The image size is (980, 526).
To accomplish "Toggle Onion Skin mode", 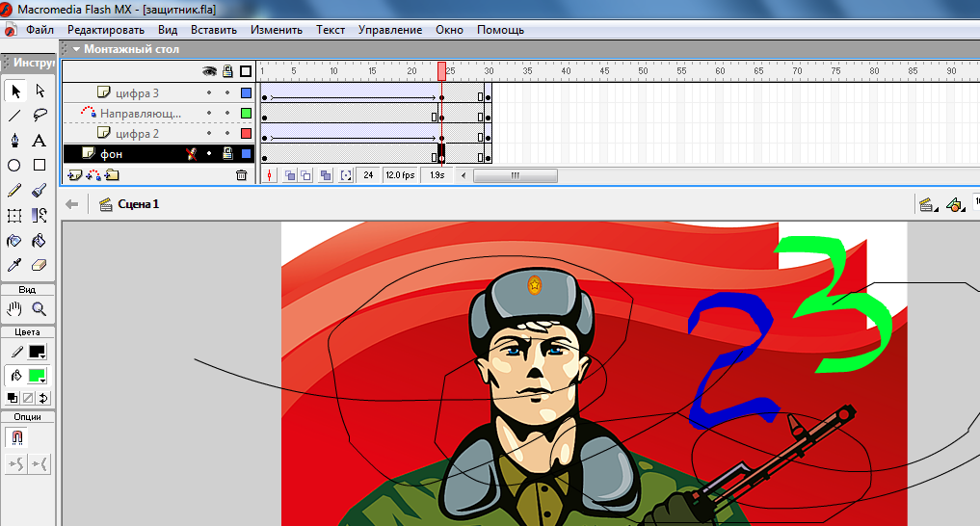I will pyautogui.click(x=290, y=175).
